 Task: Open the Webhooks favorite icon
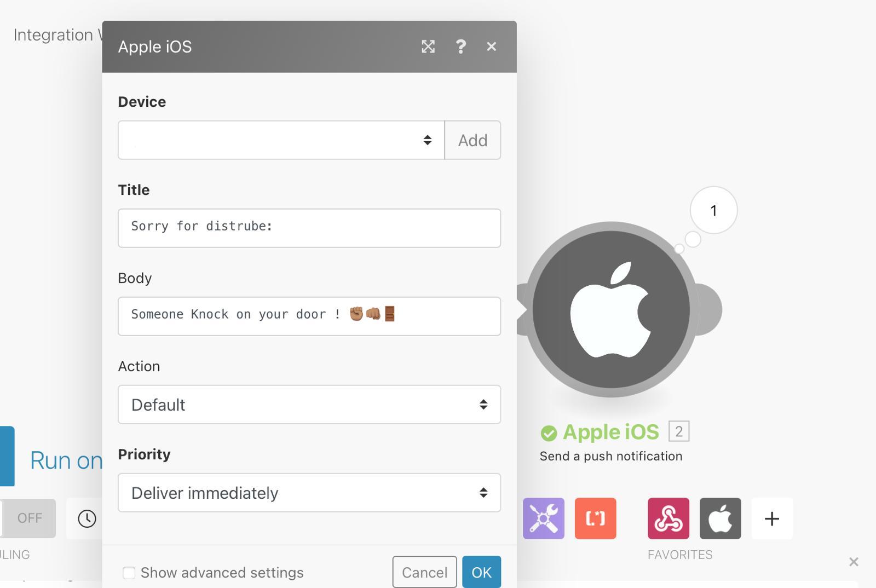(x=668, y=518)
